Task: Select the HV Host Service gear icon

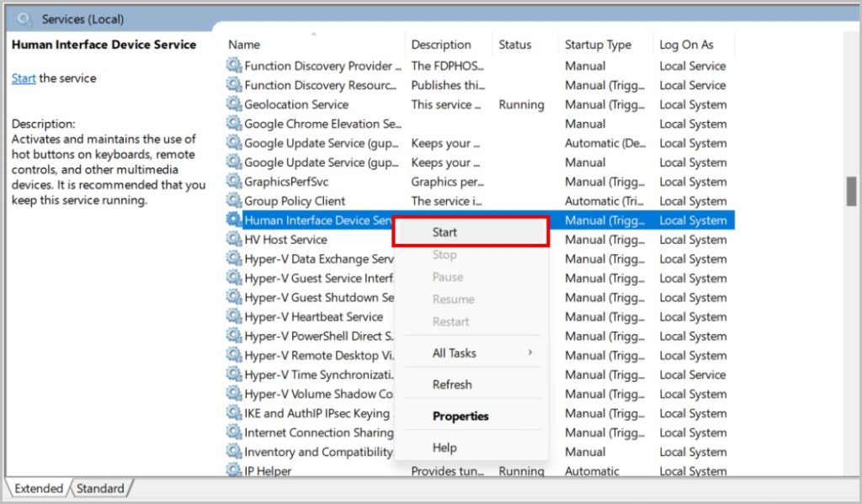Action: coord(234,239)
